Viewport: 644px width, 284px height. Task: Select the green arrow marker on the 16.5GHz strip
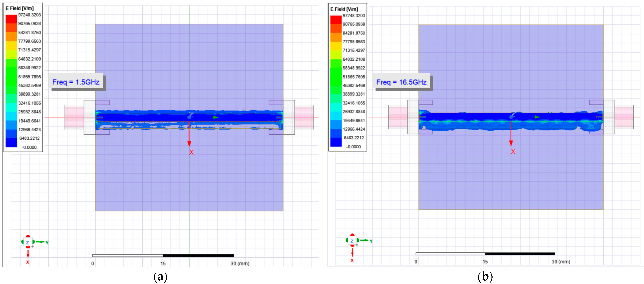pyautogui.click(x=537, y=117)
